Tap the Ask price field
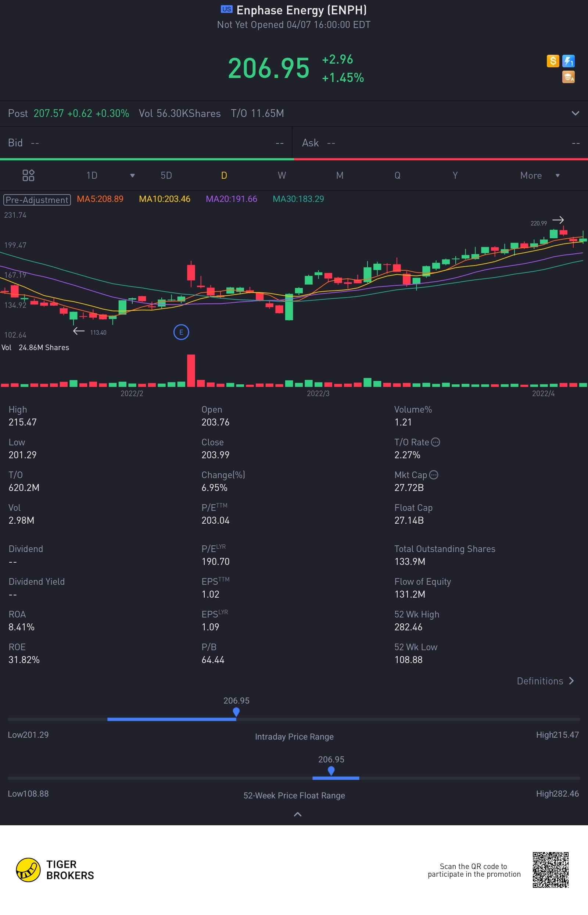Viewport: 588px width, 915px height. click(441, 142)
